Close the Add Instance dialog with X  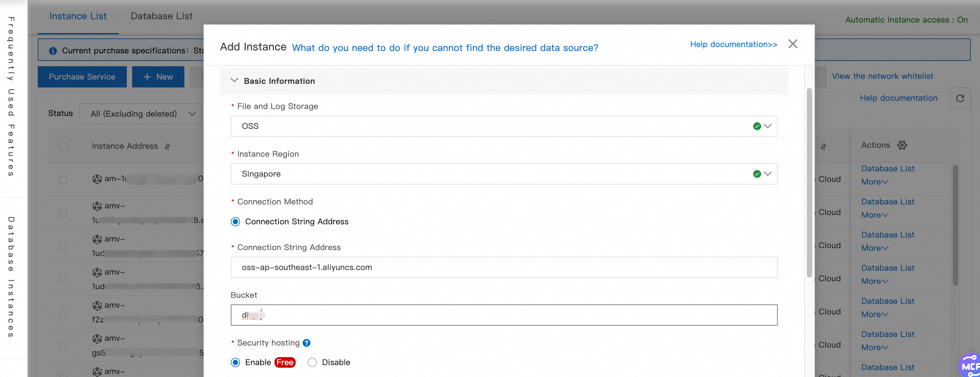tap(793, 44)
